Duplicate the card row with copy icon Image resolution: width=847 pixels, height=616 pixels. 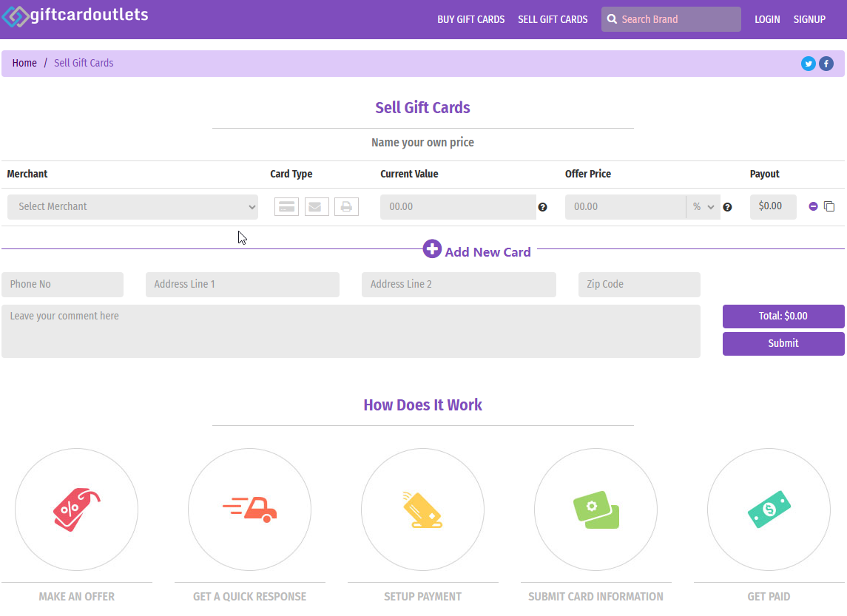click(x=829, y=206)
